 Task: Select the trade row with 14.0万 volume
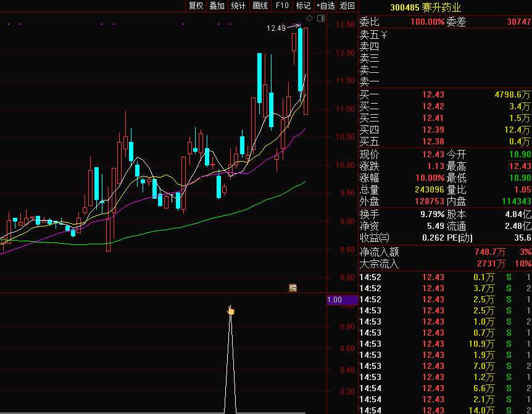[445, 410]
